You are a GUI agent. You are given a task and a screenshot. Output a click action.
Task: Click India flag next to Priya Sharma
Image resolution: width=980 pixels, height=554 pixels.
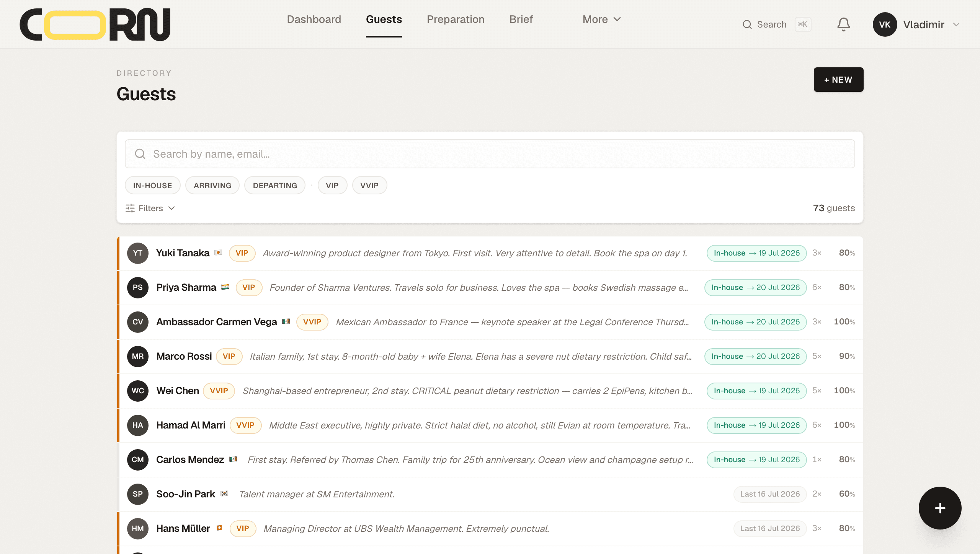tap(225, 287)
